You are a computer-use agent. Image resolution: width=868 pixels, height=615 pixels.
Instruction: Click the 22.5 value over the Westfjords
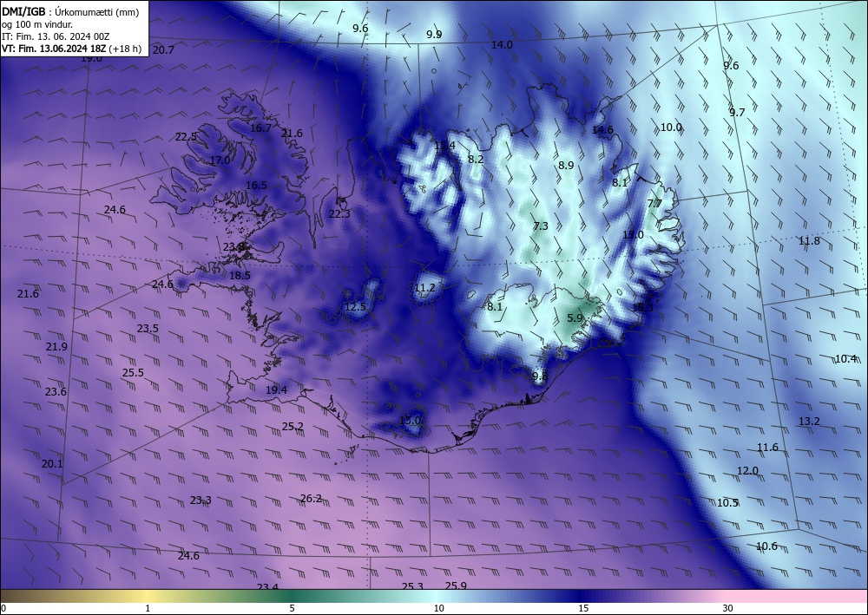click(186, 136)
